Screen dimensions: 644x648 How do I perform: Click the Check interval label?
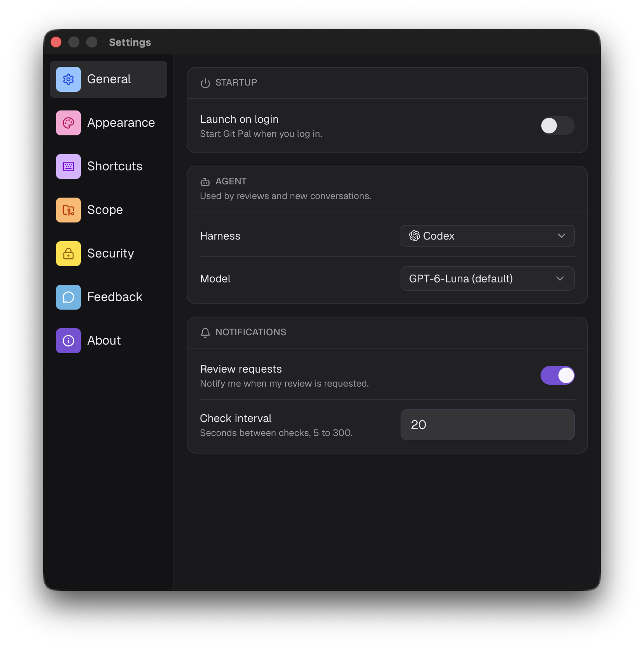coord(236,418)
